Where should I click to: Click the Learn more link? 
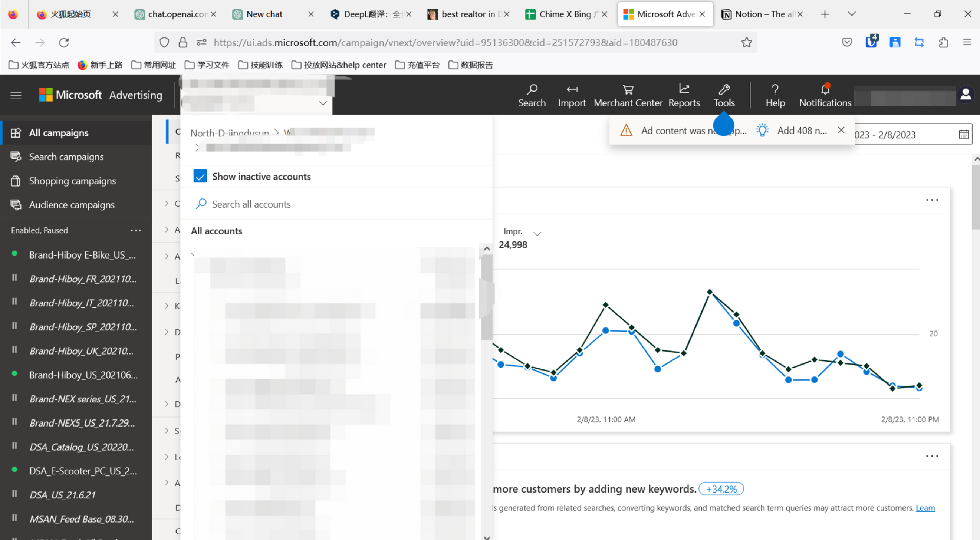tap(925, 508)
